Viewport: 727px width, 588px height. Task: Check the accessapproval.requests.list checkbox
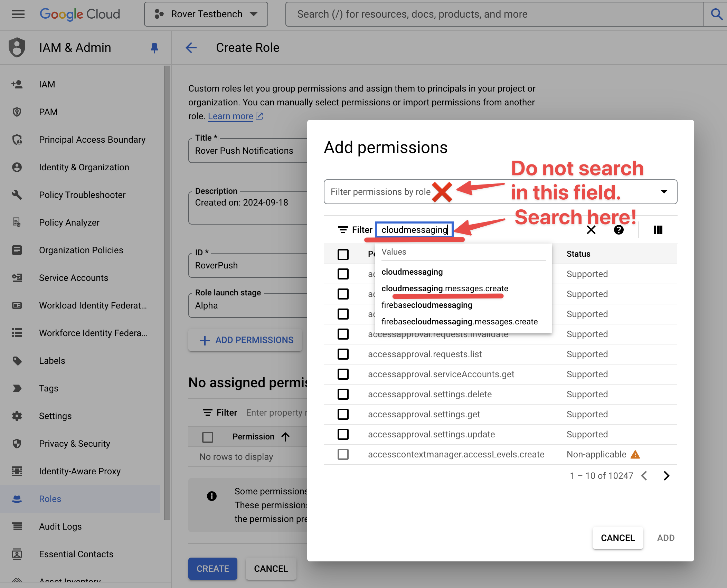pos(343,354)
